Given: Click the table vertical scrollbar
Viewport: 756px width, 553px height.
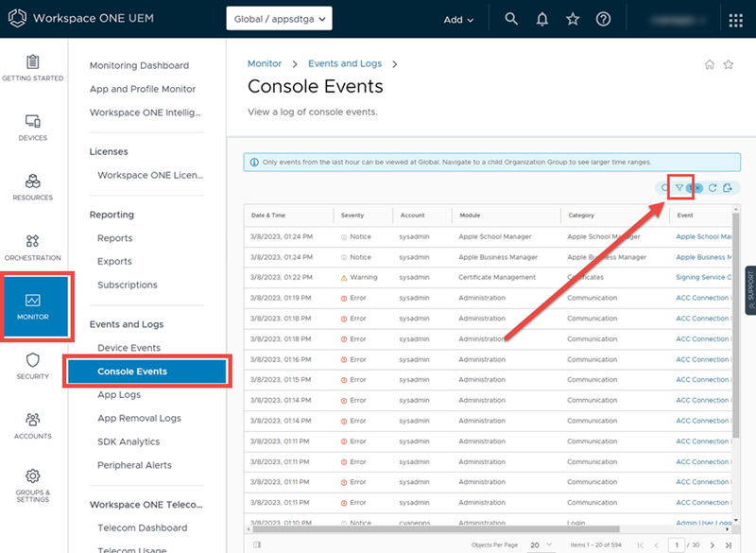Looking at the screenshot, I should tap(736, 325).
